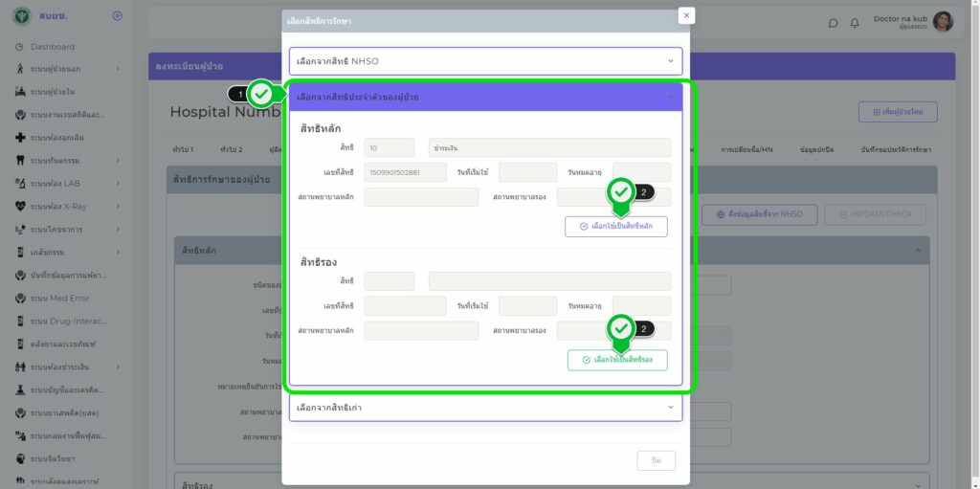Open ระบบทันตกรรม tooth icon menu

click(x=64, y=160)
